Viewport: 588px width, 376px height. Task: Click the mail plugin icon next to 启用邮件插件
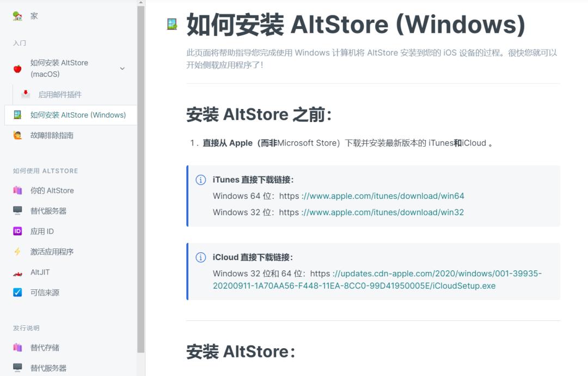click(25, 94)
